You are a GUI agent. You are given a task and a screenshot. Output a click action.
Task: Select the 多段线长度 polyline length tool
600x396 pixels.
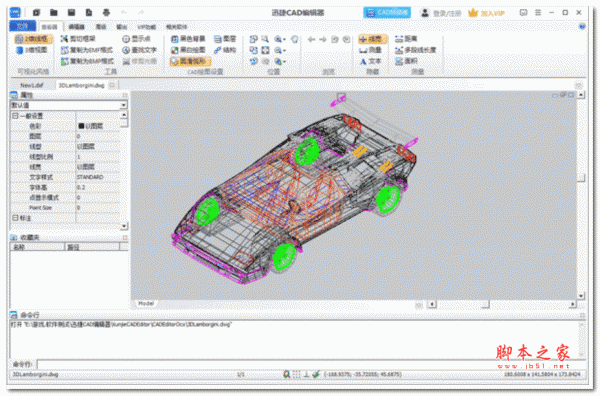pyautogui.click(x=416, y=50)
